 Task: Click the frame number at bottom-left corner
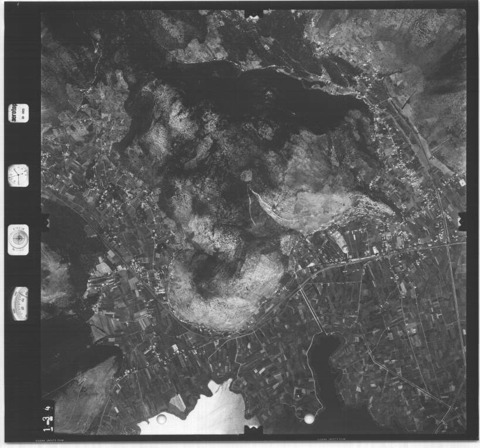(46, 416)
